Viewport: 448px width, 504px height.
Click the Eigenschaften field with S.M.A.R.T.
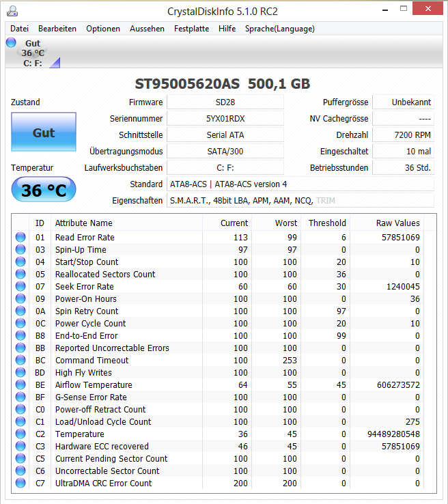pos(300,201)
